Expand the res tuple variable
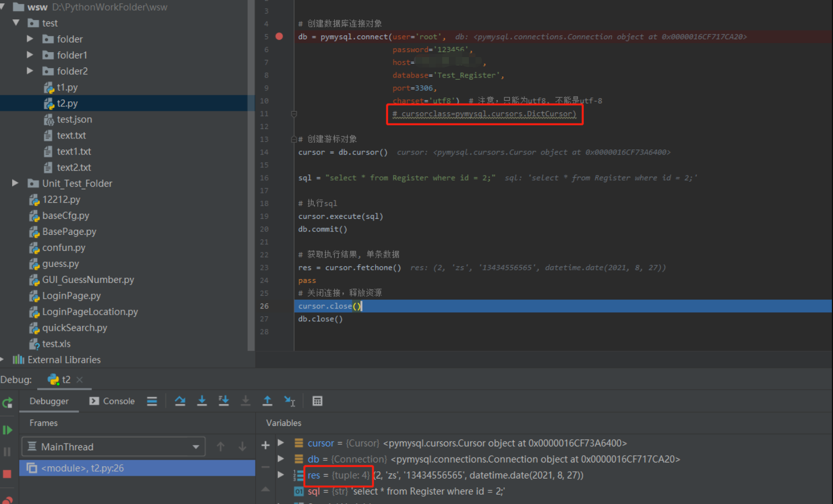Screen dimensions: 833x504 [281, 475]
